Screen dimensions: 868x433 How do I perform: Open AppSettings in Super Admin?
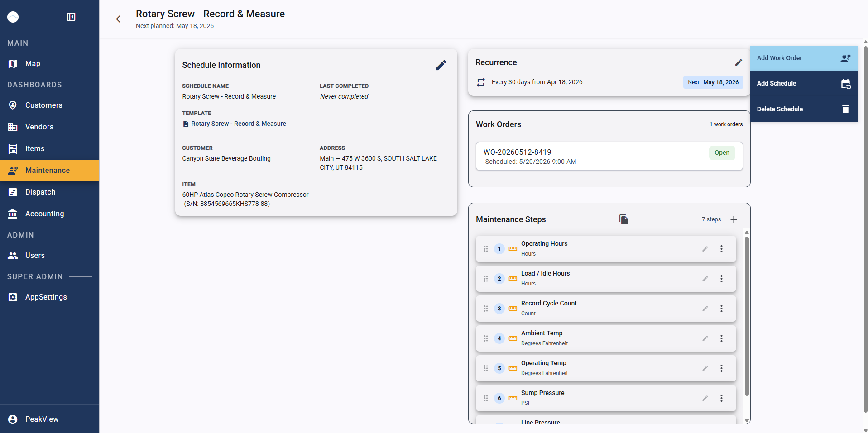(x=50, y=297)
